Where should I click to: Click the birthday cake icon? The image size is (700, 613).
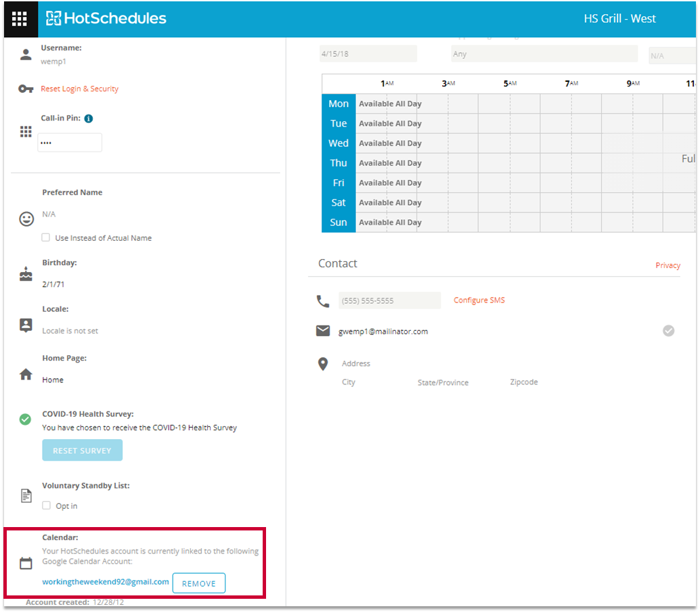point(26,274)
